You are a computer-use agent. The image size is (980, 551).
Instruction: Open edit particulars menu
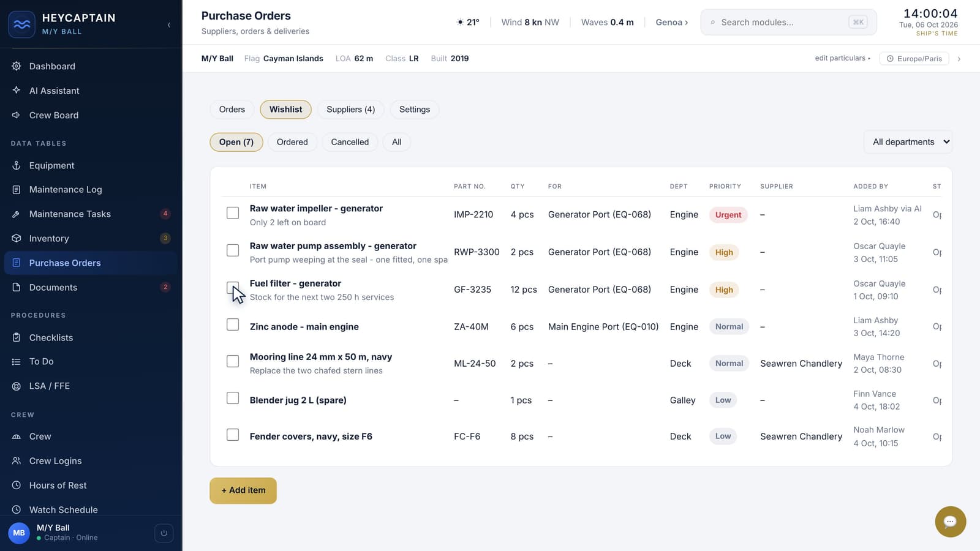tap(842, 58)
